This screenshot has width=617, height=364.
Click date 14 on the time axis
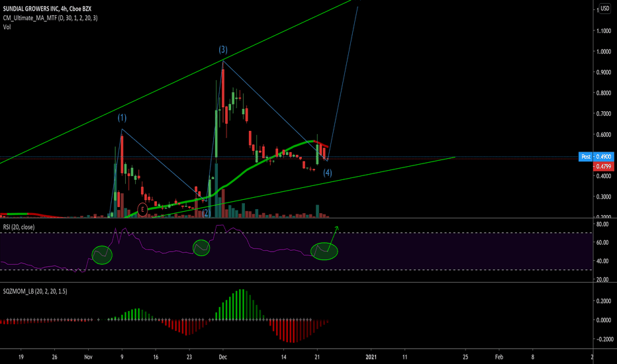(284, 357)
